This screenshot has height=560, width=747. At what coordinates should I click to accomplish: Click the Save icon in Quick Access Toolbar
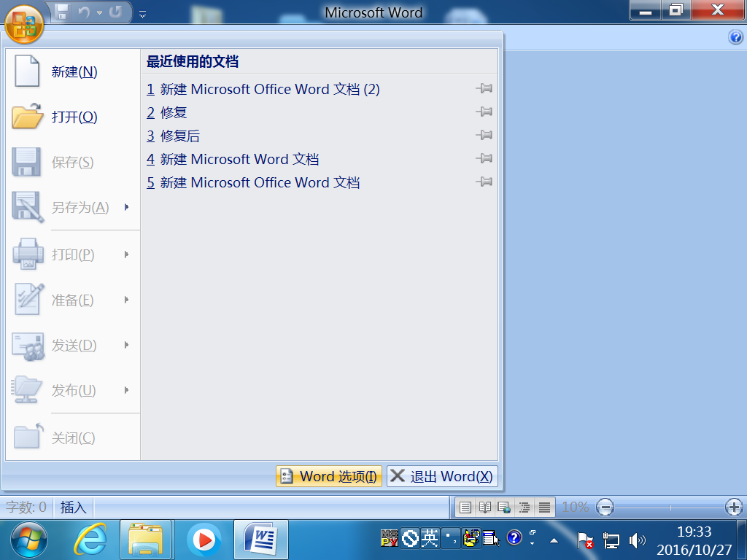(x=62, y=12)
